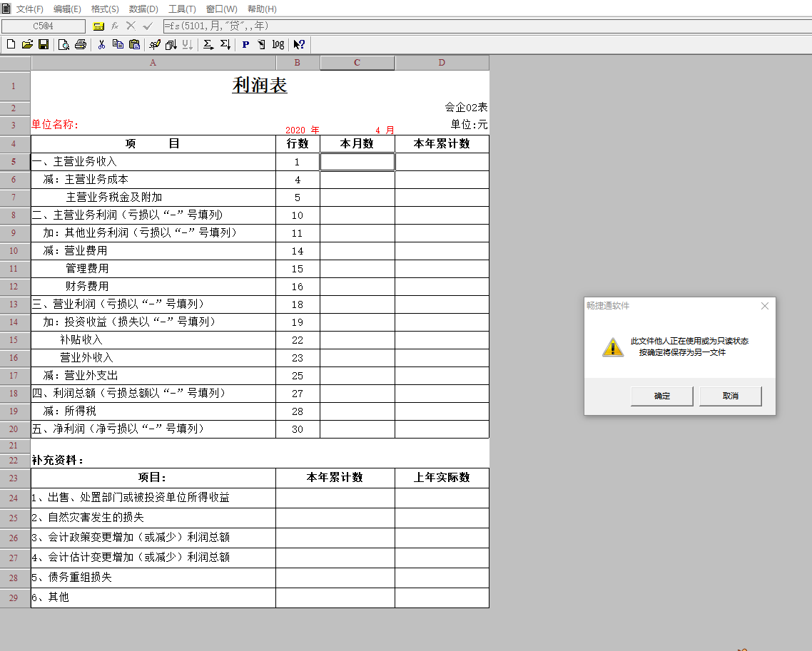Open the 编辑(E) menu
812x651 pixels.
click(67, 9)
